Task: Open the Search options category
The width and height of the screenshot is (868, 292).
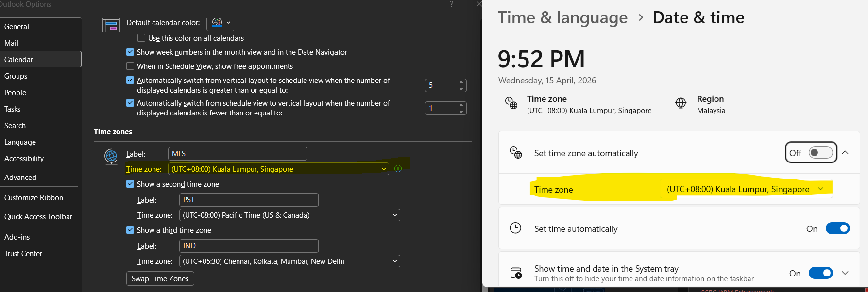Action: pyautogui.click(x=41, y=126)
